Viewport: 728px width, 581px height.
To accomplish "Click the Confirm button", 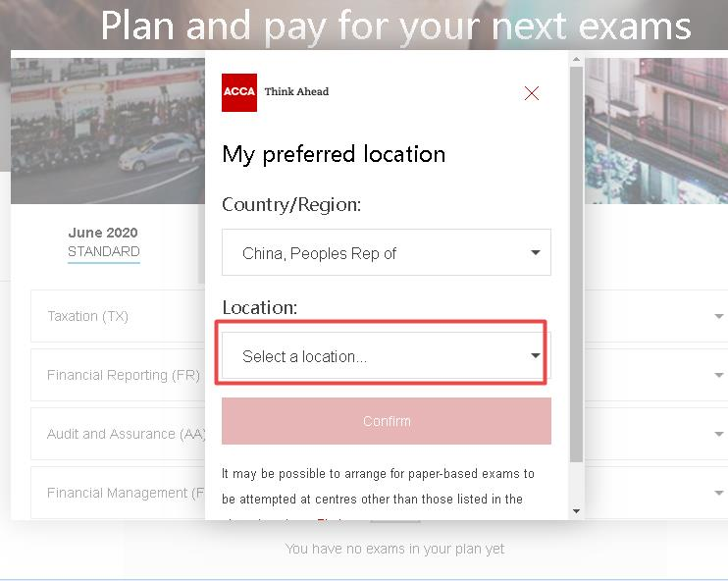I will click(387, 421).
